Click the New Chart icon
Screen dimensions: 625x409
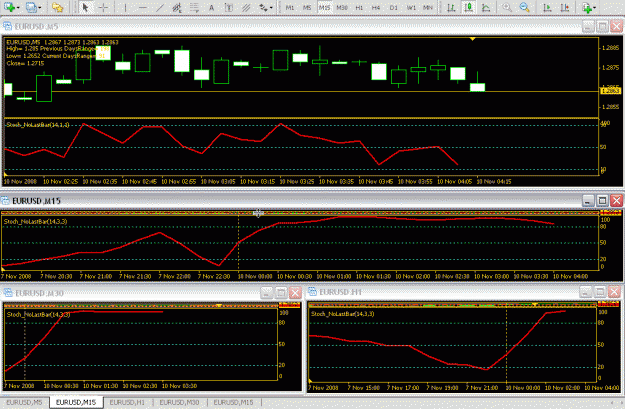coord(9,7)
